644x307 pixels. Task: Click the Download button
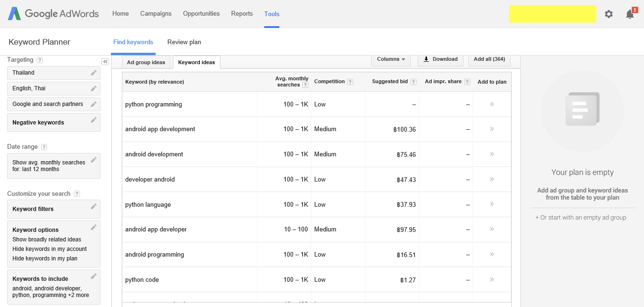point(440,59)
